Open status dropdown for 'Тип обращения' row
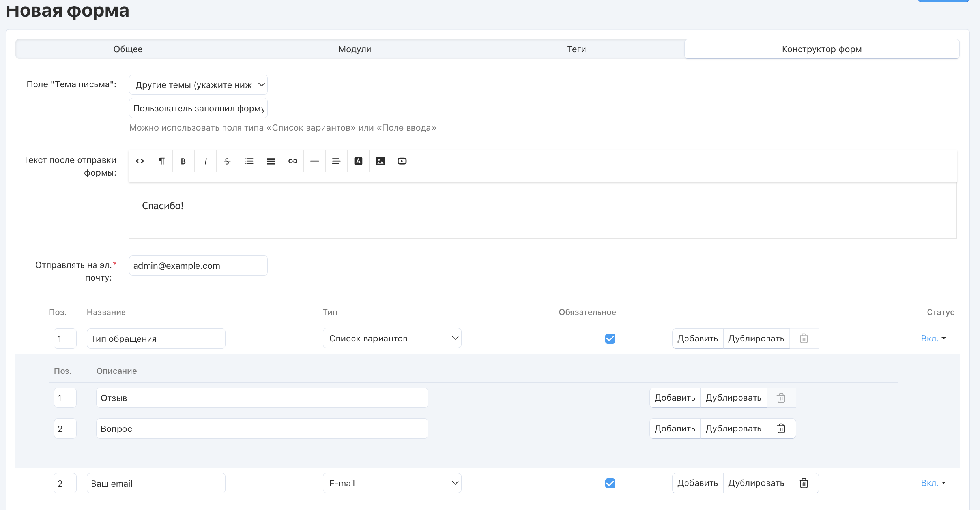This screenshot has height=510, width=980. pyautogui.click(x=933, y=338)
